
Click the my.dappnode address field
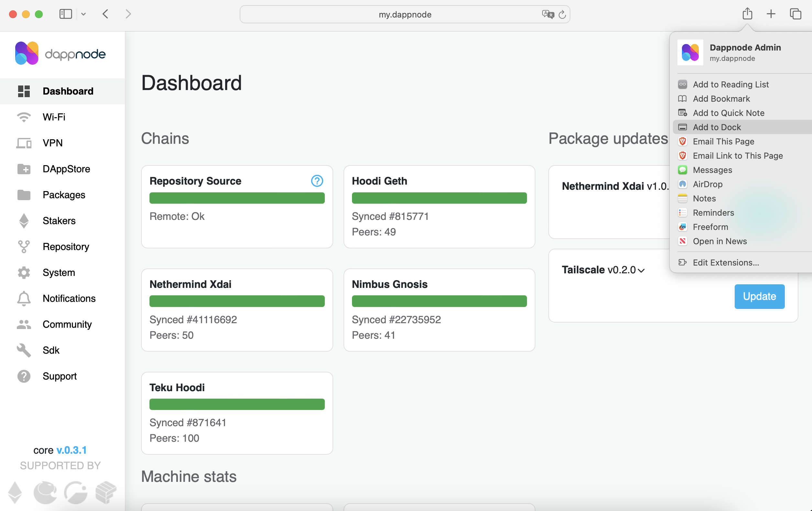[405, 14]
